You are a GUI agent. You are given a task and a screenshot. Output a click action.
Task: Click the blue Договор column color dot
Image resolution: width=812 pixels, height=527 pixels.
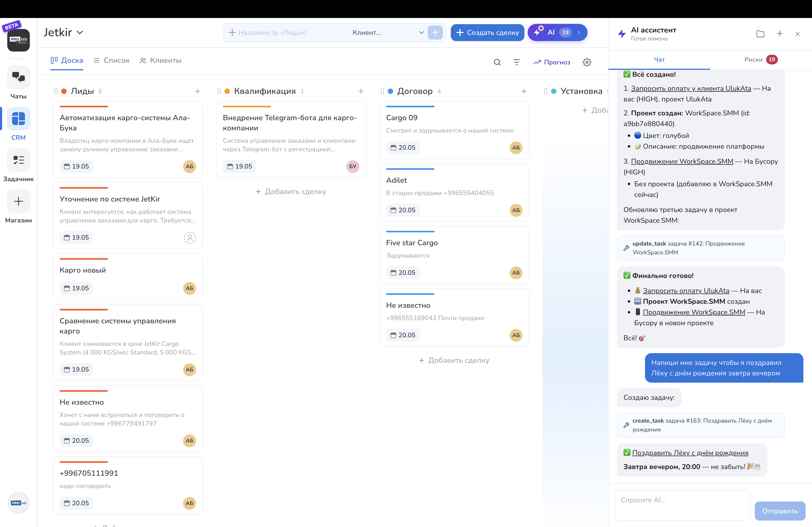(390, 91)
